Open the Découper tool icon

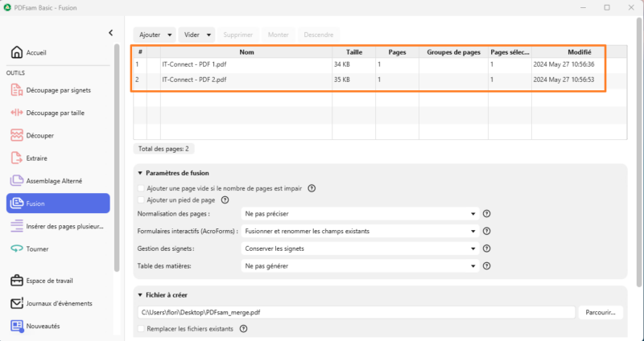point(17,135)
